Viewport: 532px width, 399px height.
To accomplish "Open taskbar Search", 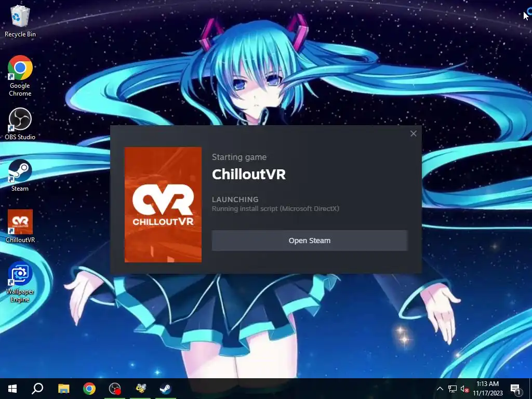I will 37,389.
